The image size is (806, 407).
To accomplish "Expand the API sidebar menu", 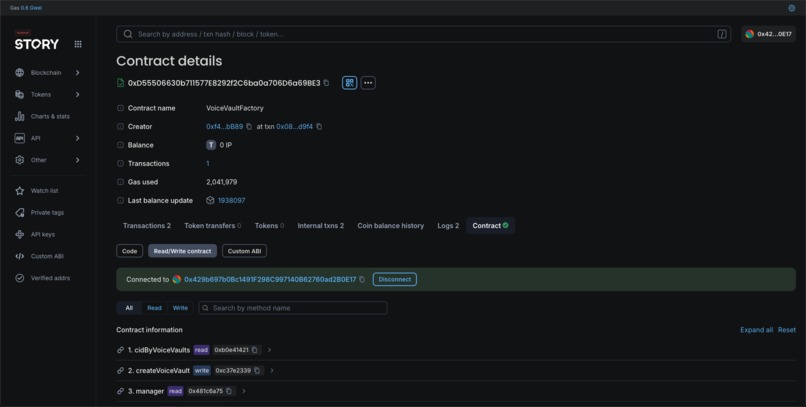I will (47, 138).
